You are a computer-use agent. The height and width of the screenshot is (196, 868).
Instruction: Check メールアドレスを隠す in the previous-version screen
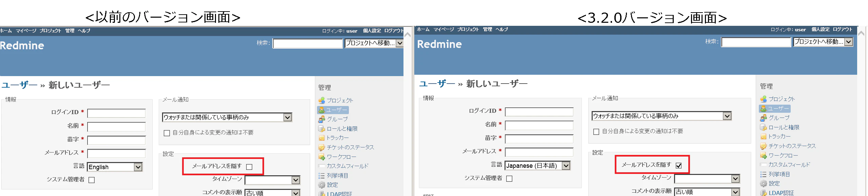(249, 167)
